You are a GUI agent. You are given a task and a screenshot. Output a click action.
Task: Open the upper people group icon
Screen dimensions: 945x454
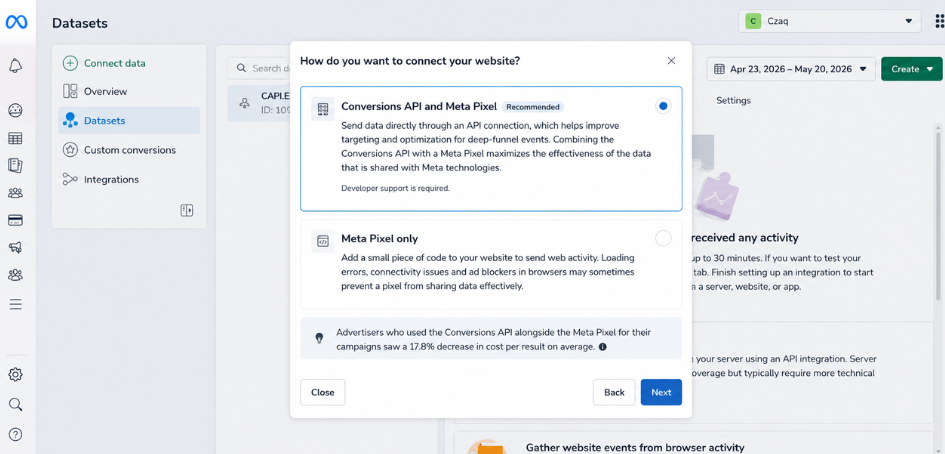click(16, 193)
